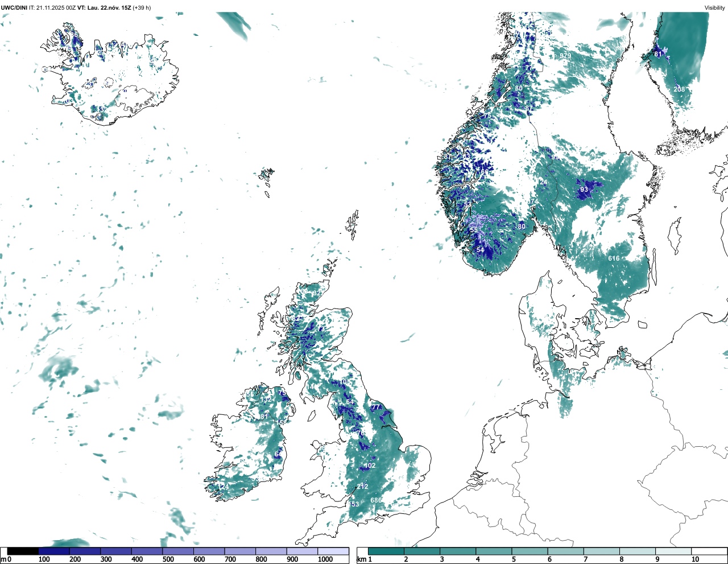Pick the 4–5 km legend swatch
Screen dimensions: 728x564
click(x=494, y=551)
